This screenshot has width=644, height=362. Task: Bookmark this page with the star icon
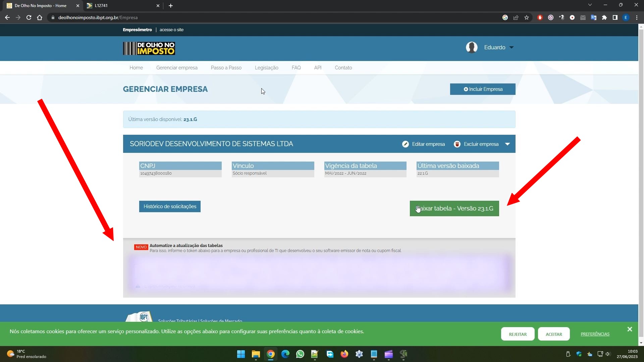527,17
